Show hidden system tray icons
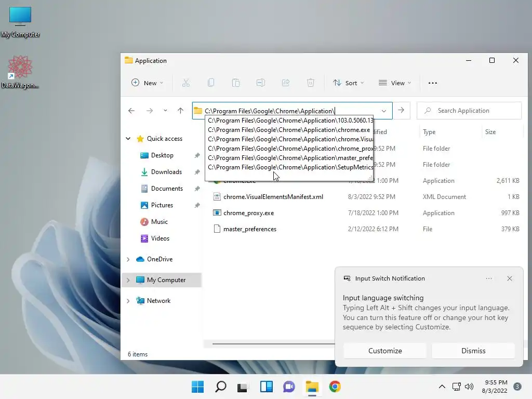Viewport: 532px width, 399px height. tap(442, 387)
